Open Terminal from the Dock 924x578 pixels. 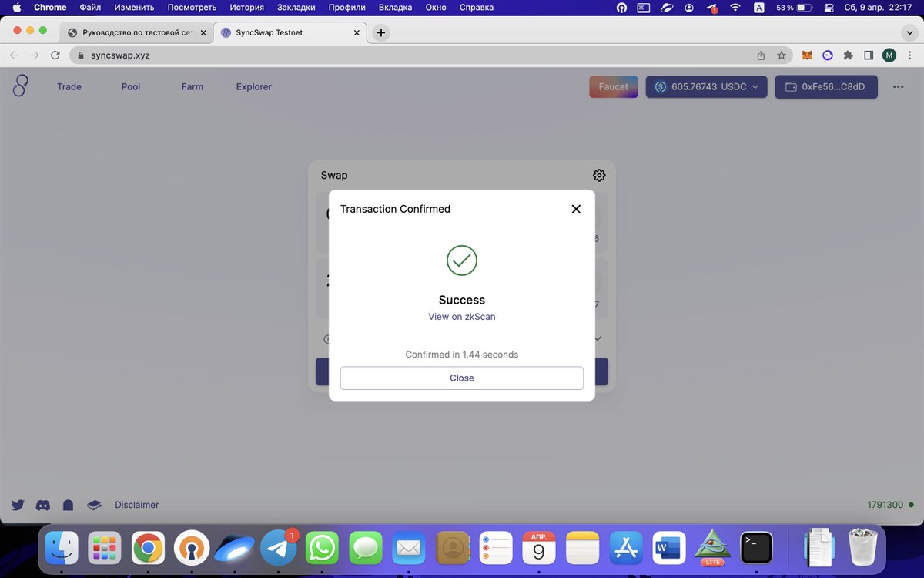[756, 549]
